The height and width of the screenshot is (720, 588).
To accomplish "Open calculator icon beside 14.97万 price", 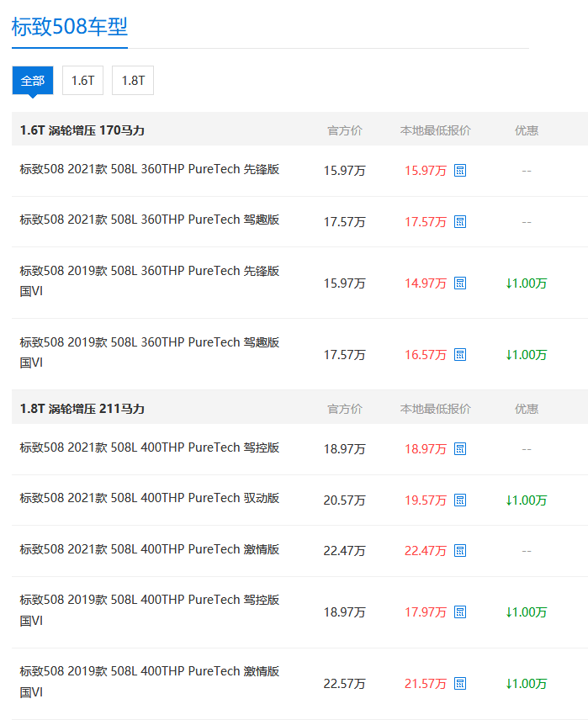I will (x=460, y=283).
